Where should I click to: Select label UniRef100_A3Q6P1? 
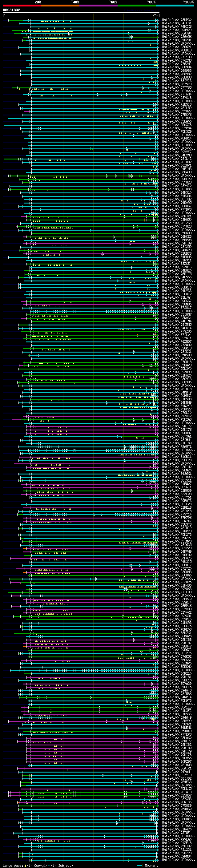(177, 47)
